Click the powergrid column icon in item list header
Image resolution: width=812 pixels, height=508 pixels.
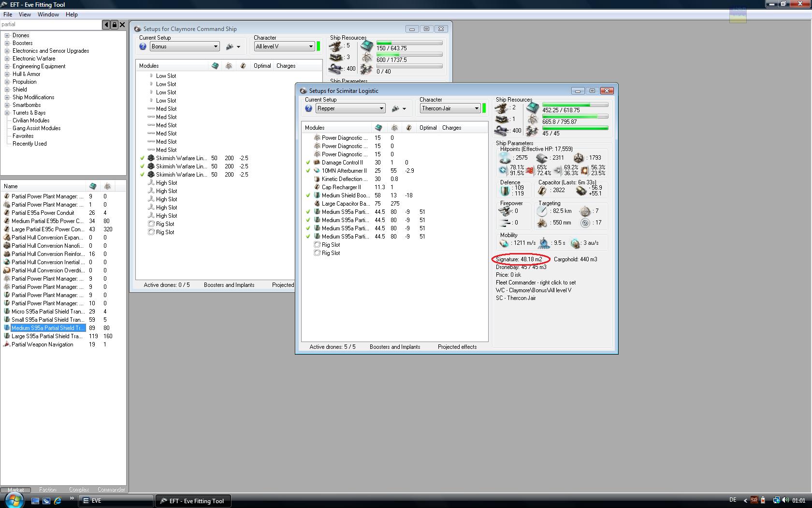pyautogui.click(x=107, y=186)
